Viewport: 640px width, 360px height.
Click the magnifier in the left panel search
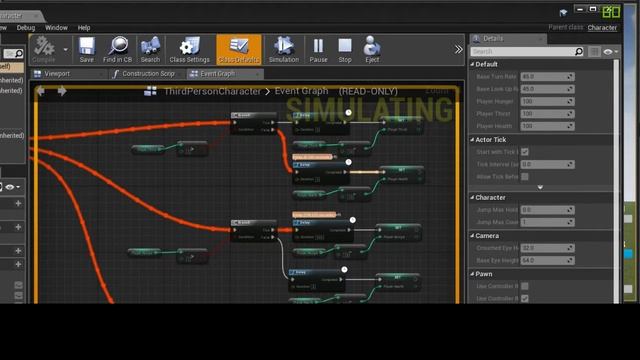point(19,54)
